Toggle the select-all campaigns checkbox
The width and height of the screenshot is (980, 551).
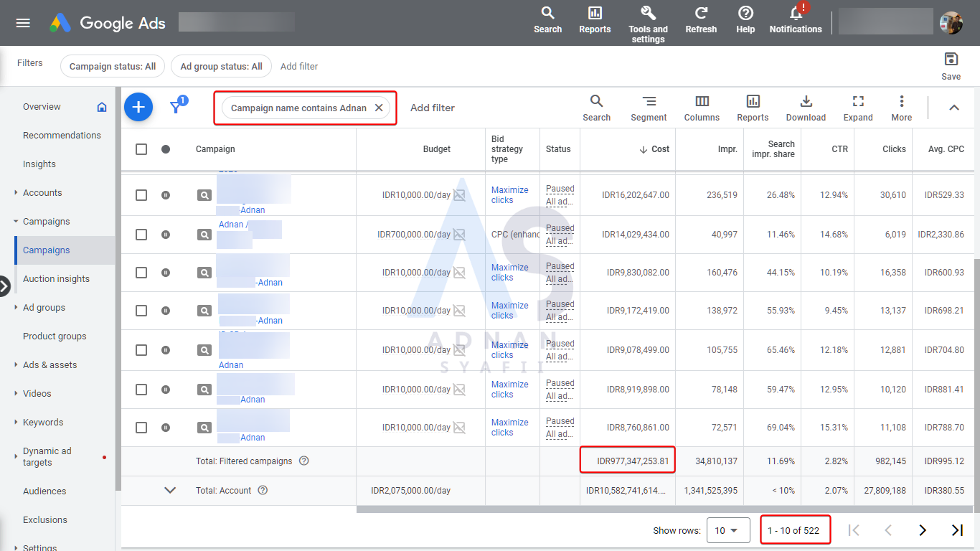[x=141, y=149]
